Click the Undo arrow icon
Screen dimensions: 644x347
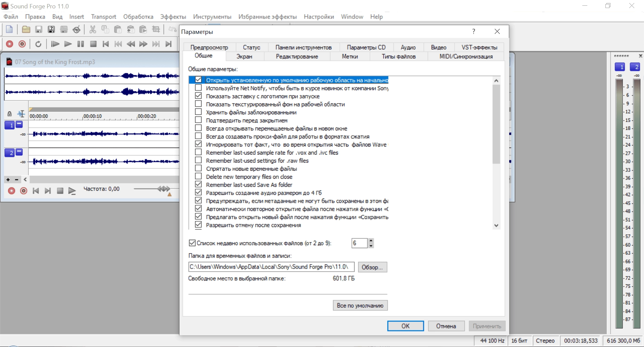pyautogui.click(x=172, y=30)
